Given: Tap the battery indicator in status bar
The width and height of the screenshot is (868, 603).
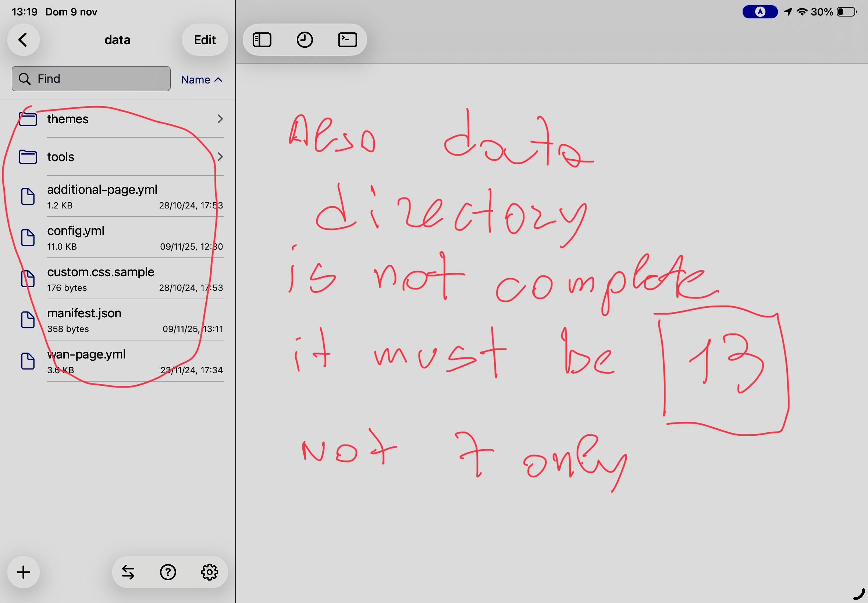Looking at the screenshot, I should tap(846, 12).
